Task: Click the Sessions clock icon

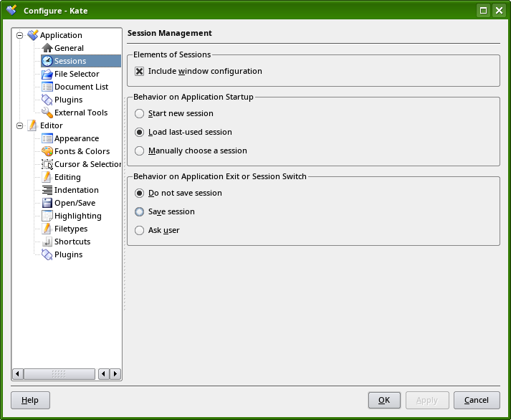Action: coord(47,61)
